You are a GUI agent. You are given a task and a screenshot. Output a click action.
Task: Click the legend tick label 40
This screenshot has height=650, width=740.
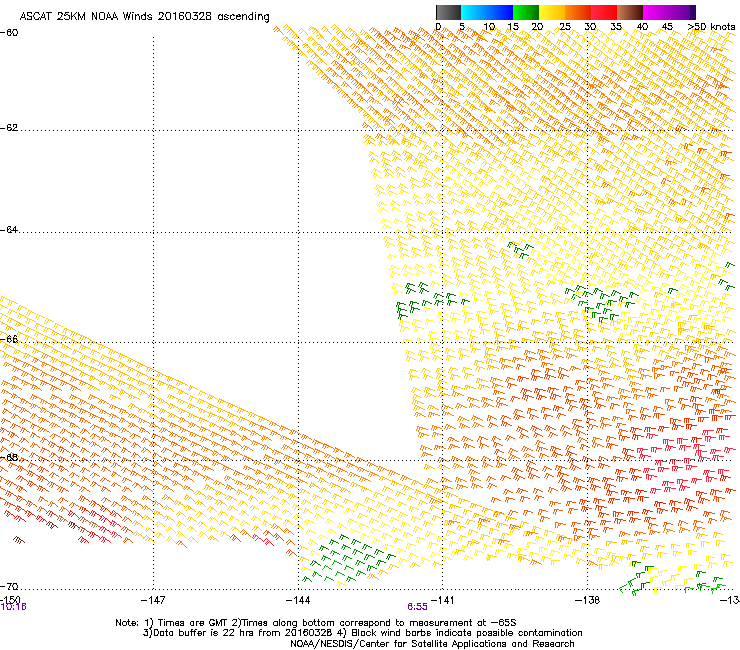click(x=642, y=27)
